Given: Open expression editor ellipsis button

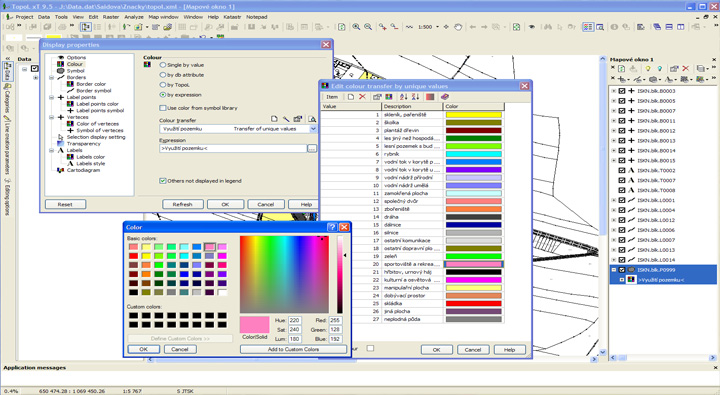Looking at the screenshot, I should click(312, 148).
